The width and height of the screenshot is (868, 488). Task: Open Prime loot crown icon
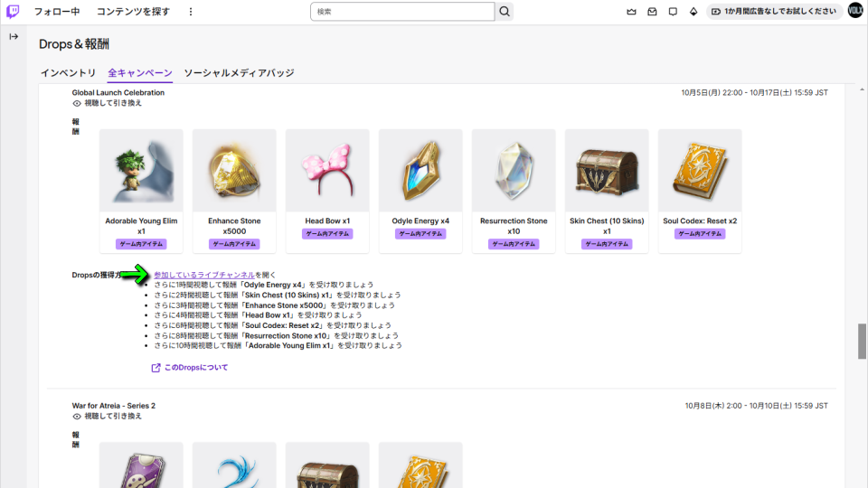(x=632, y=12)
